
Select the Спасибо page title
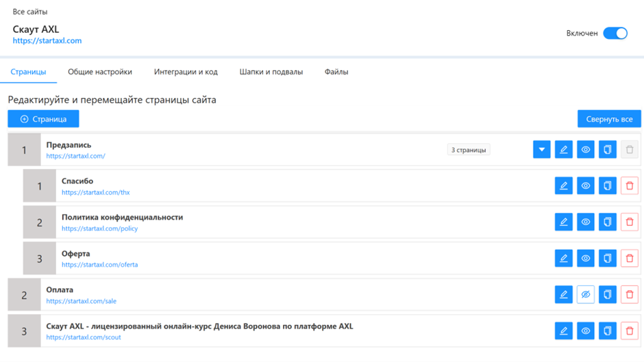tap(77, 181)
